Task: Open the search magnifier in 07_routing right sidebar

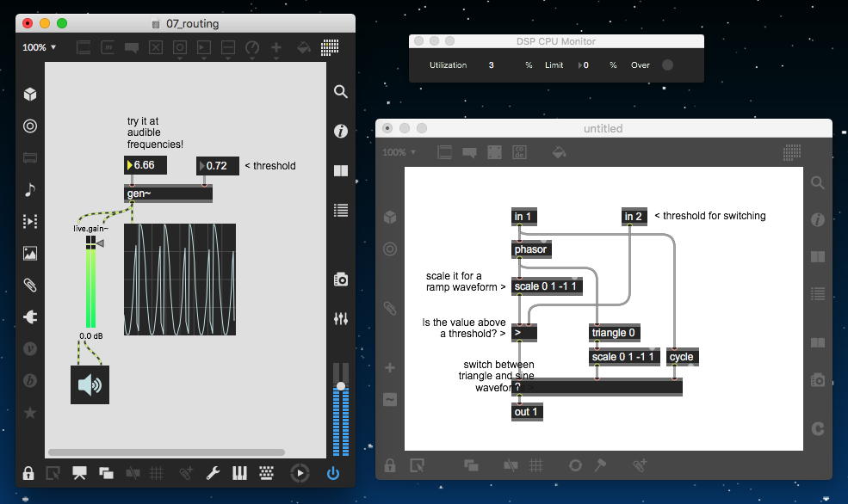Action: point(341,91)
